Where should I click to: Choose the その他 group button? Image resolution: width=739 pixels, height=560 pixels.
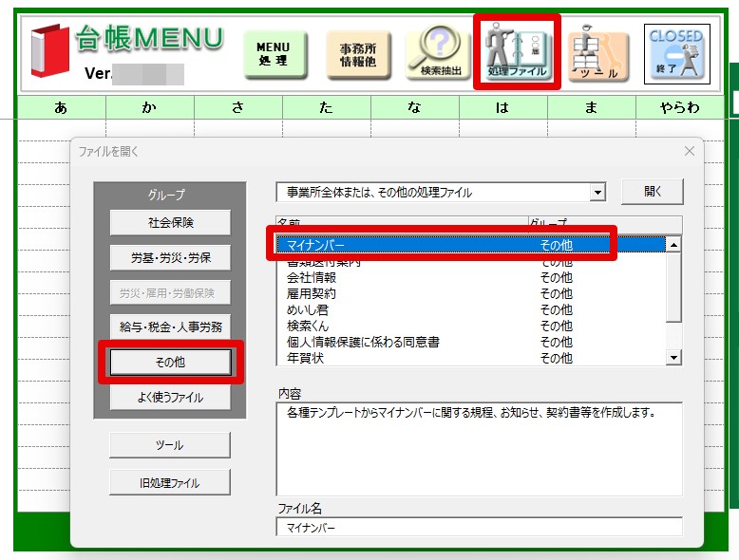(170, 362)
